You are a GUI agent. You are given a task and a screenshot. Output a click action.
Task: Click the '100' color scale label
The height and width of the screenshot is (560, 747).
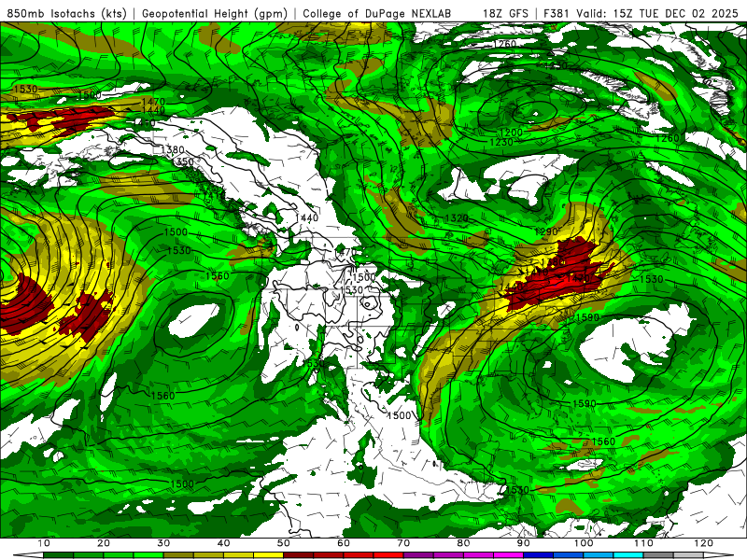[583, 543]
